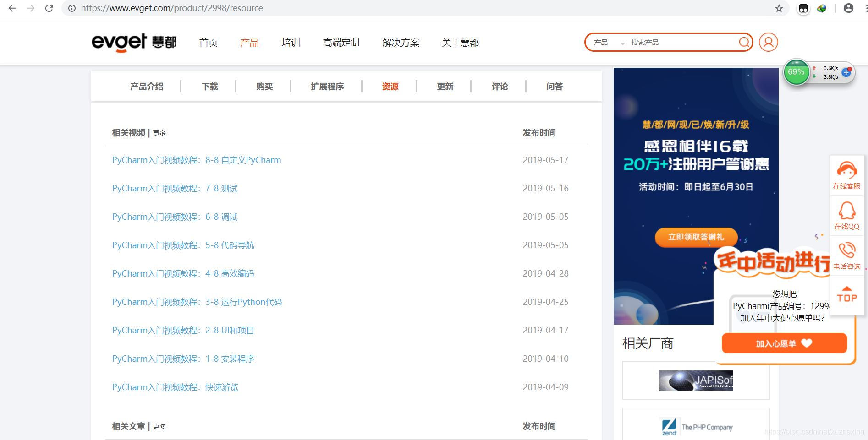Click the blue plus icon on speed widget

click(846, 72)
